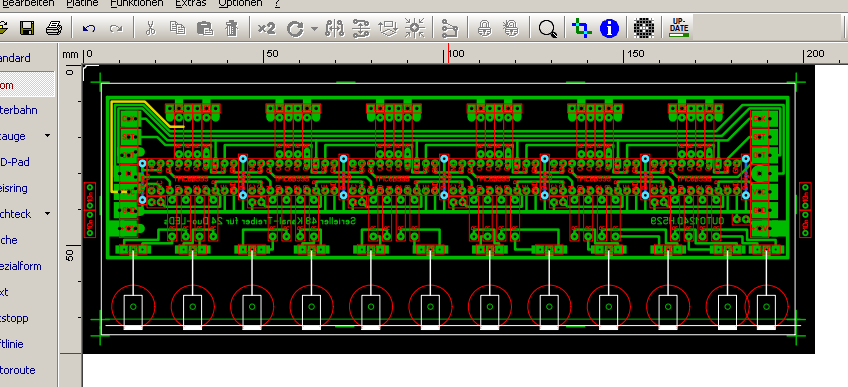
Task: Expand the Rechteck tool dropdown arrow
Action: tap(48, 214)
